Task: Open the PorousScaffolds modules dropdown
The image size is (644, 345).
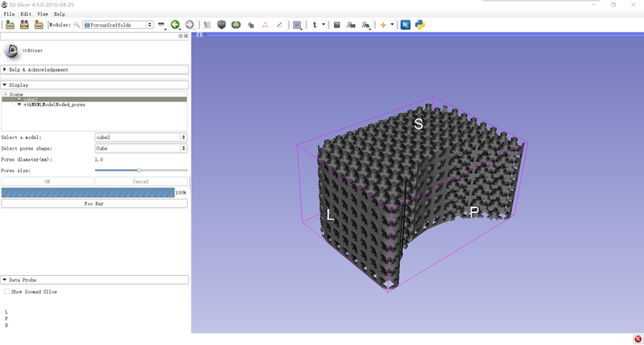Action: [x=117, y=25]
